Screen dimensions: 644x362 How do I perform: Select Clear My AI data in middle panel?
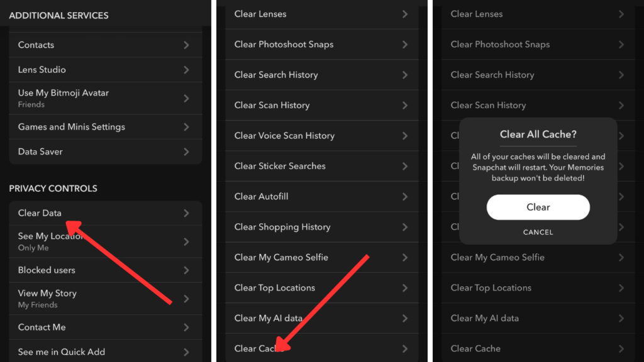click(322, 318)
